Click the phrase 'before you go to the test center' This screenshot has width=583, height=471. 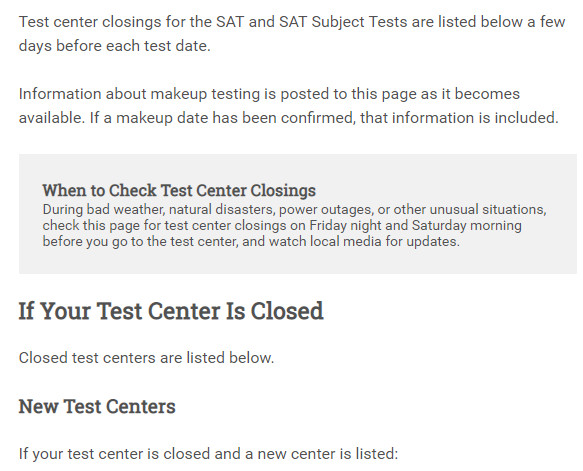(139, 242)
